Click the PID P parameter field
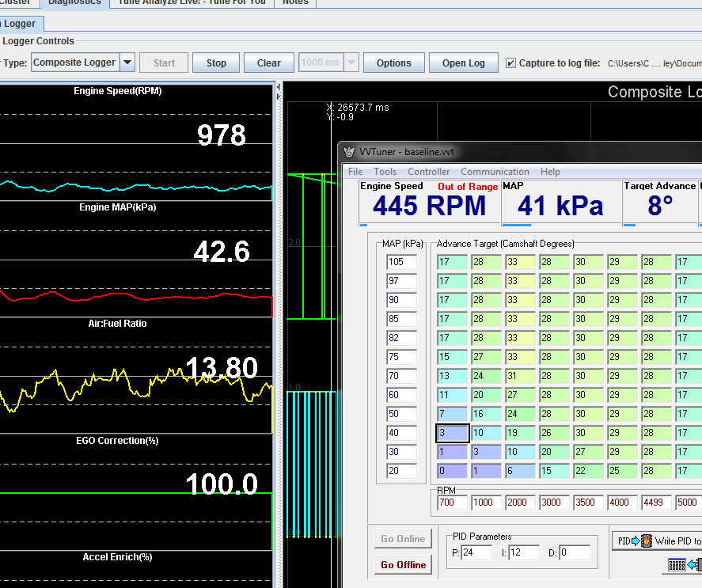Screen dimensions: 702x588 tap(476, 553)
